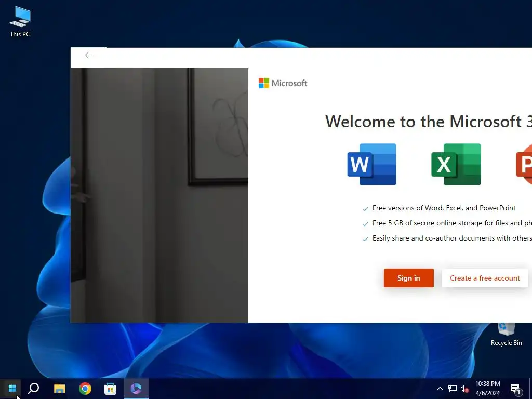Screen dimensions: 532x399
Task: Click the dark hallway photo in welcome window
Action: pyautogui.click(x=159, y=195)
